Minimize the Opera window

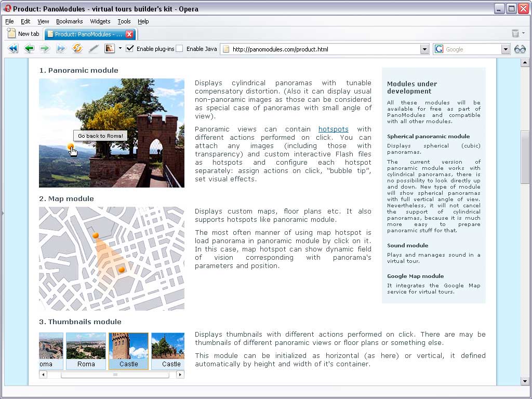pyautogui.click(x=499, y=8)
